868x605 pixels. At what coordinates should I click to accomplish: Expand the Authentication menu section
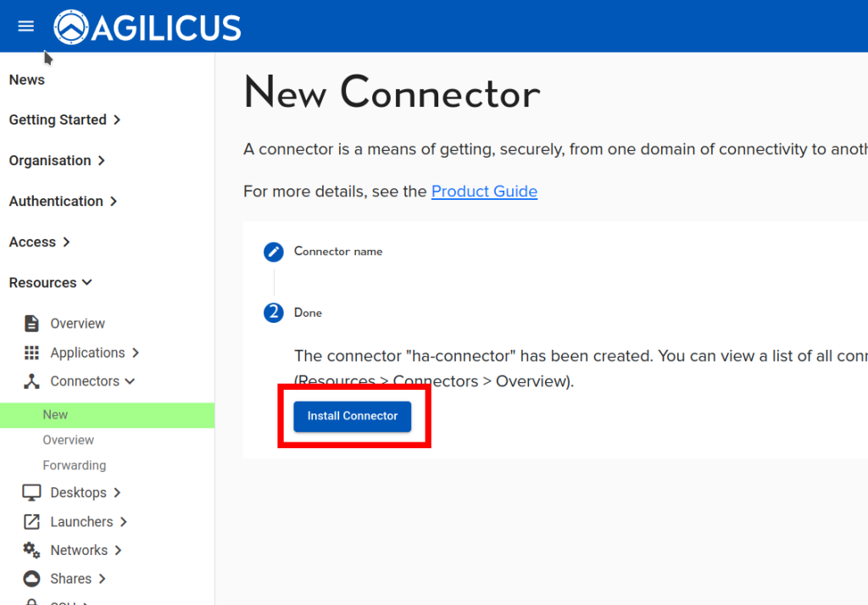tap(64, 202)
